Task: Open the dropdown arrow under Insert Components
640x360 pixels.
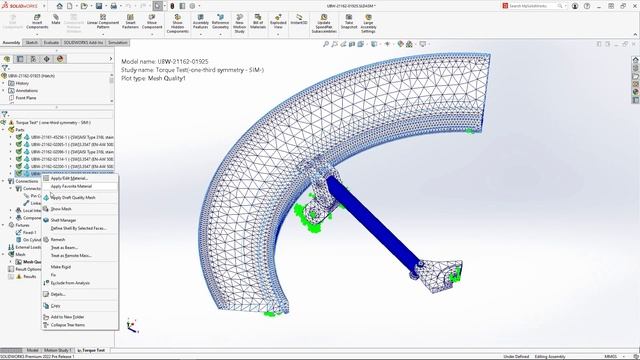Action: (37, 34)
